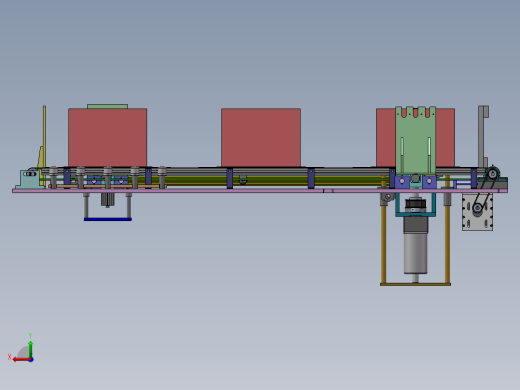This screenshot has height=390, width=520.
Task: Select the belt pulley at conveyor's right end
Action: (492, 174)
